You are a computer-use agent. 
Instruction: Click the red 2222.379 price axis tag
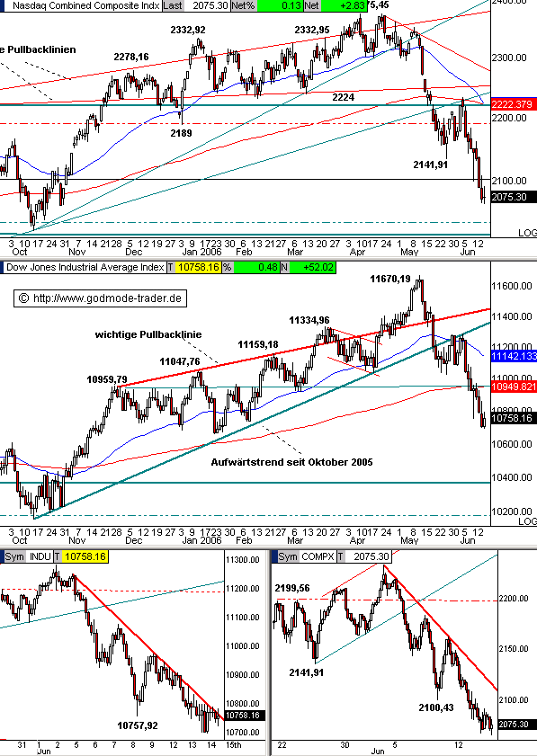514,104
